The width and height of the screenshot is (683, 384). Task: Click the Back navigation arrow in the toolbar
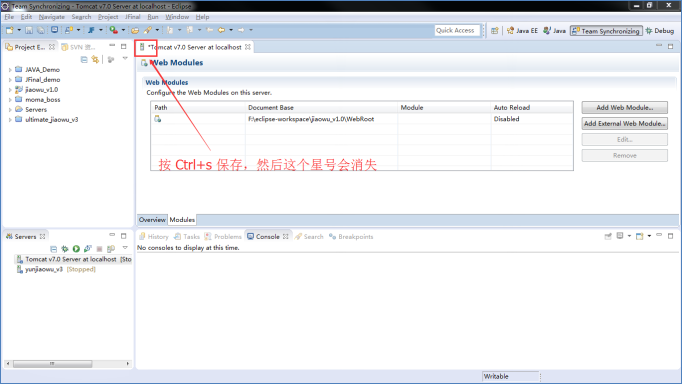[x=221, y=30]
